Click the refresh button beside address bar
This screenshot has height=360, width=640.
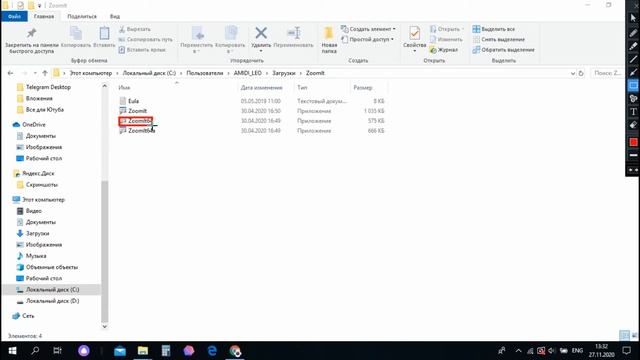pyautogui.click(x=581, y=73)
